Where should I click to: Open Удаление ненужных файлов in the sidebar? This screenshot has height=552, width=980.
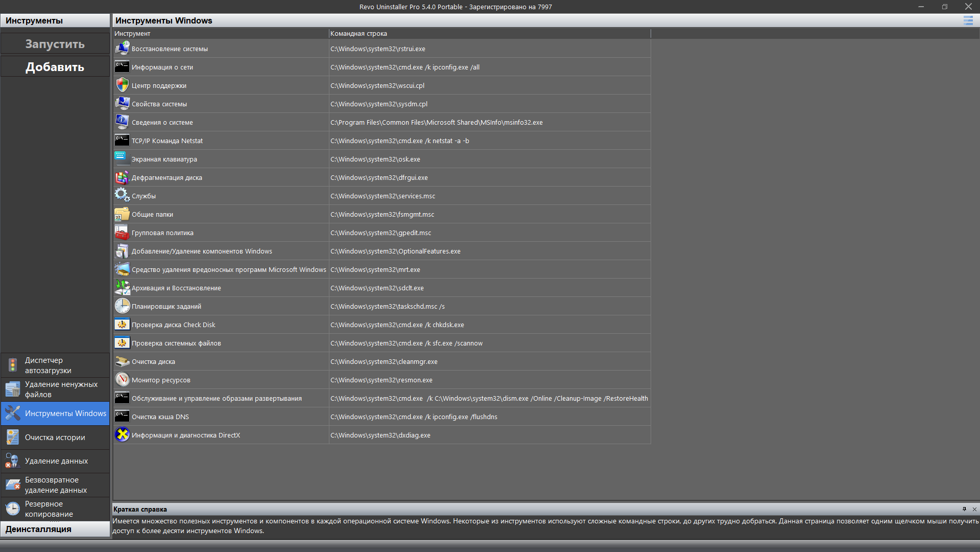coord(55,389)
